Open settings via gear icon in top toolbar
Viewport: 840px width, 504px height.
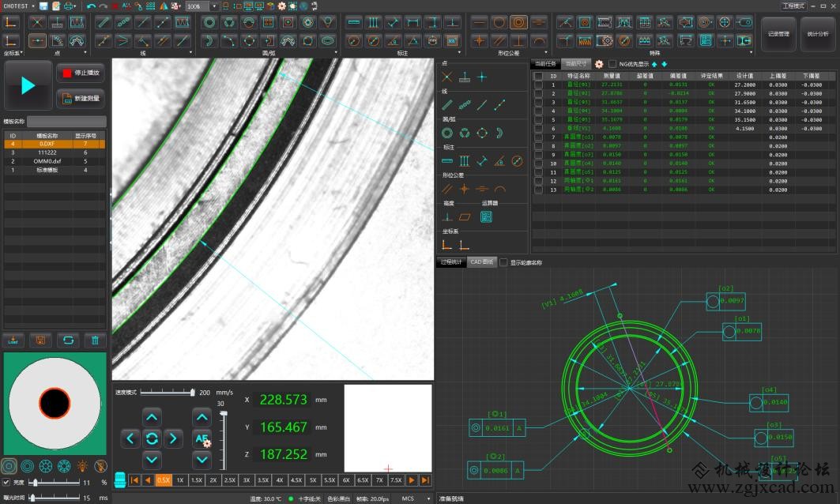pyautogui.click(x=282, y=6)
